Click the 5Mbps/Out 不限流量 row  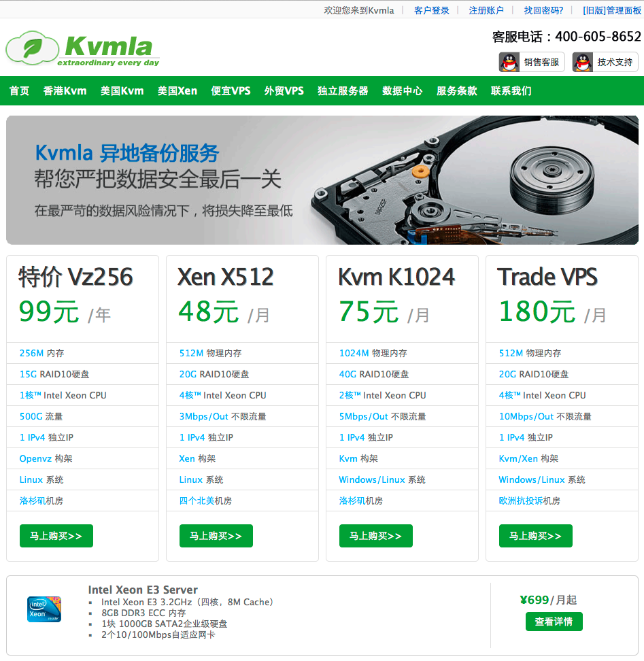tap(402, 416)
